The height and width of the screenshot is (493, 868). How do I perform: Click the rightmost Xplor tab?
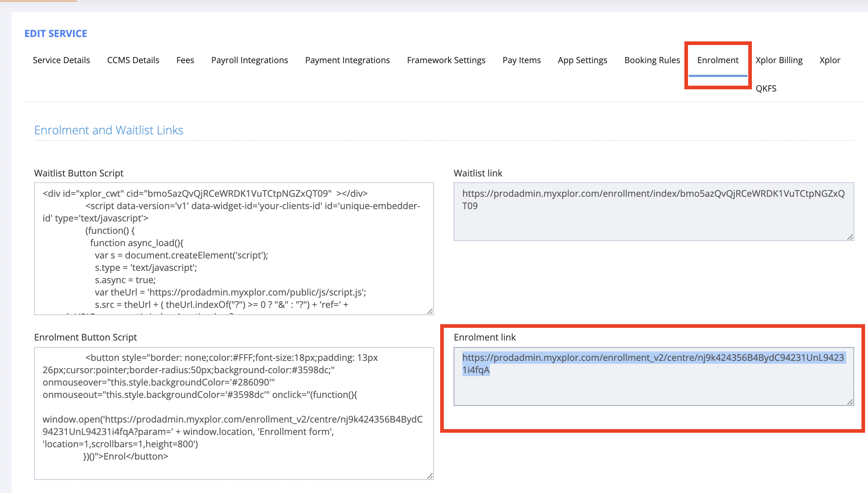[x=830, y=60]
